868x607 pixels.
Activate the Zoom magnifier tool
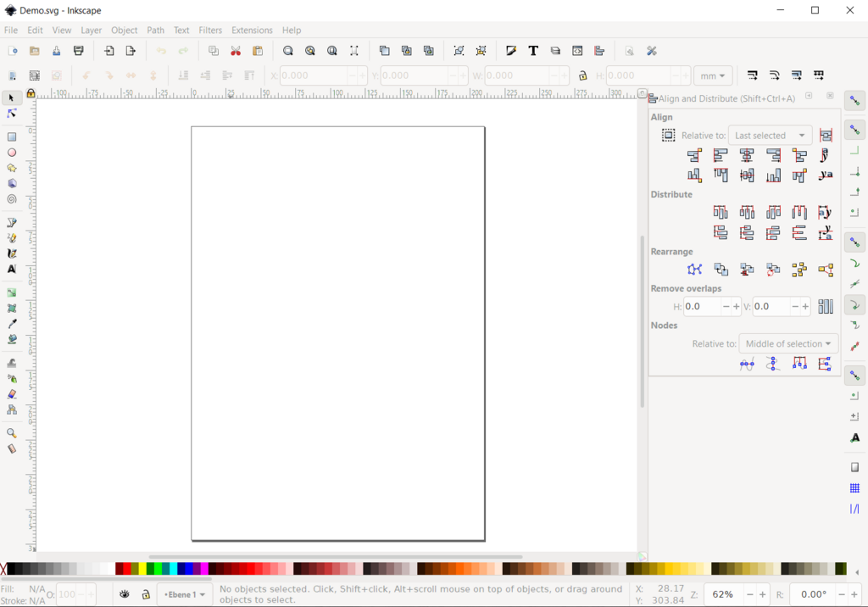point(11,433)
